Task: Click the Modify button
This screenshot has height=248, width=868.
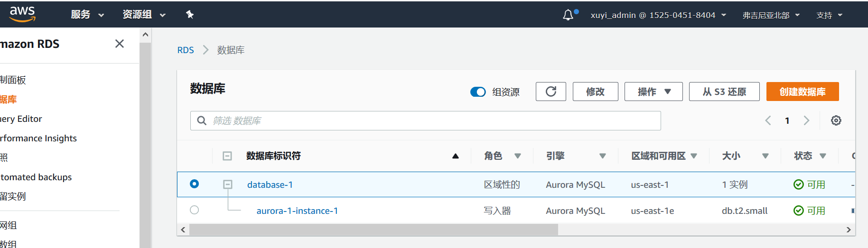Action: pyautogui.click(x=595, y=92)
